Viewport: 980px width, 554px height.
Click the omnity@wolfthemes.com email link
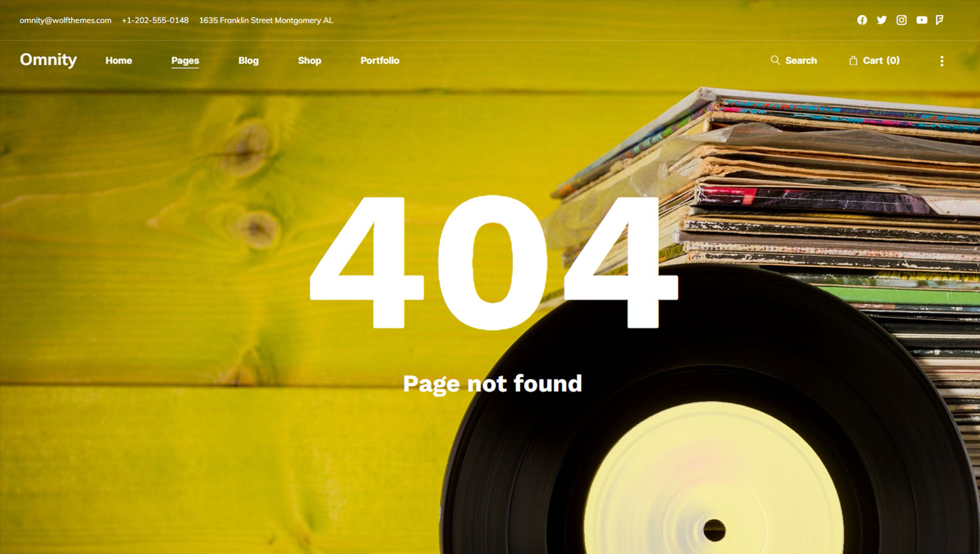click(65, 20)
